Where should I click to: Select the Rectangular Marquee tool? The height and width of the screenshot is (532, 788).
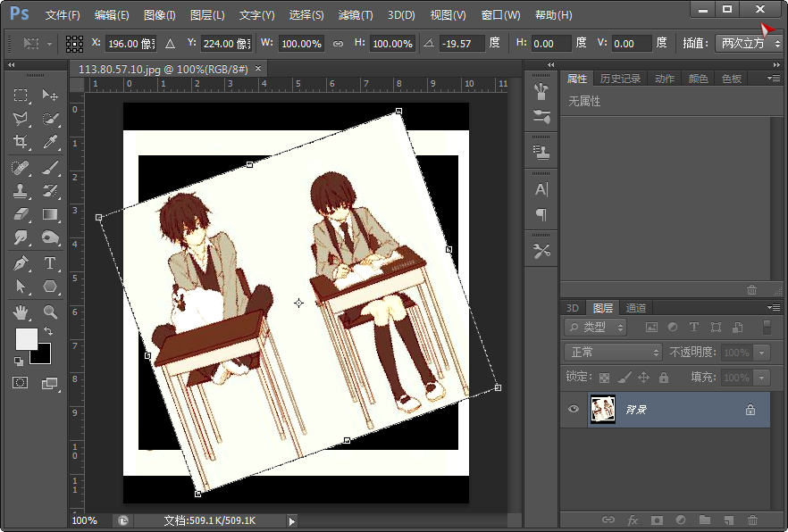pyautogui.click(x=20, y=95)
